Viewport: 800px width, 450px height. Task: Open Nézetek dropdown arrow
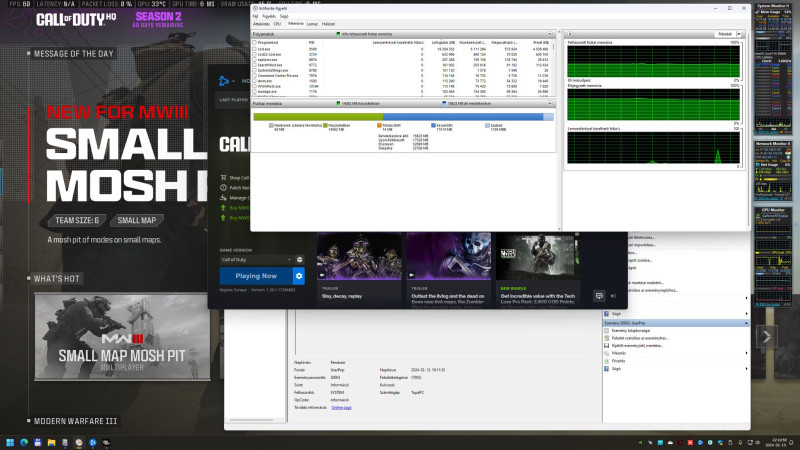739,34
